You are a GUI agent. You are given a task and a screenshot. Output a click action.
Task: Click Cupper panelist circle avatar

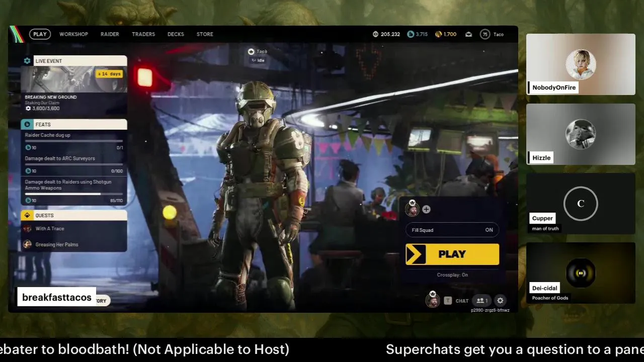(581, 204)
